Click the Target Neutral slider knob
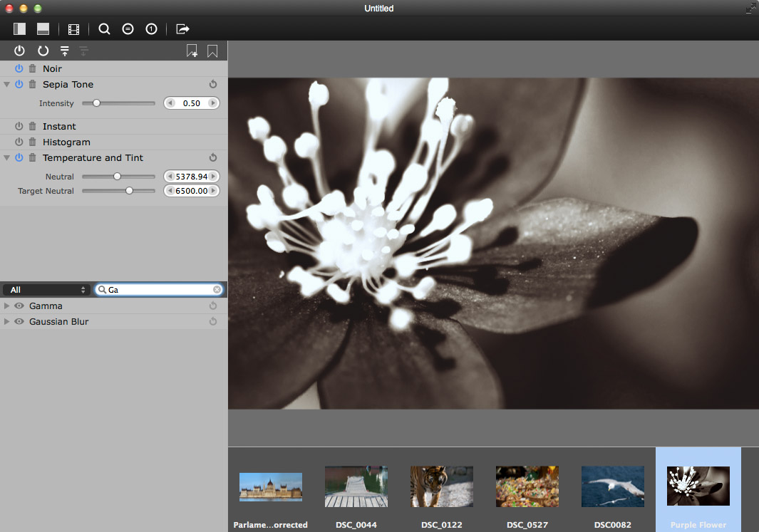The height and width of the screenshot is (532, 759). (x=129, y=191)
